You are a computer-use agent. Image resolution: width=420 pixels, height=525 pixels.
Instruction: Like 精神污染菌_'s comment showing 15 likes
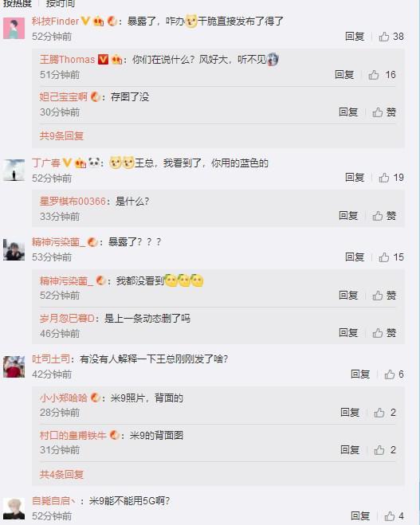[391, 257]
